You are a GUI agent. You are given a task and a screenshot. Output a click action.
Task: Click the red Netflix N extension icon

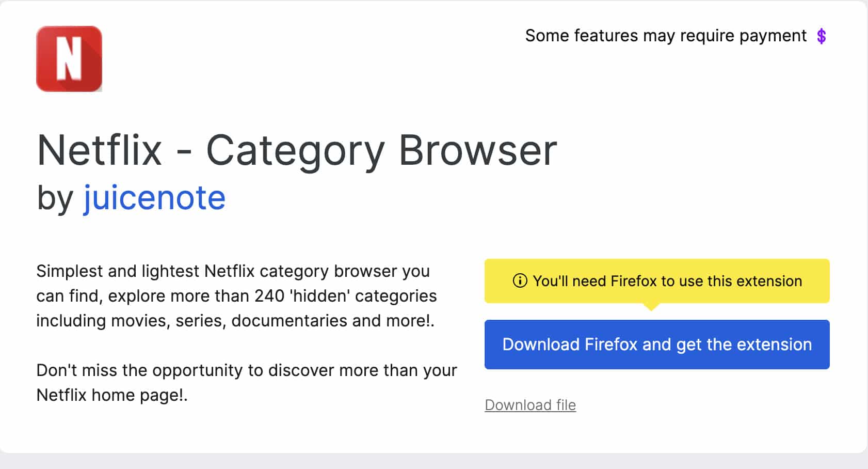pyautogui.click(x=69, y=59)
